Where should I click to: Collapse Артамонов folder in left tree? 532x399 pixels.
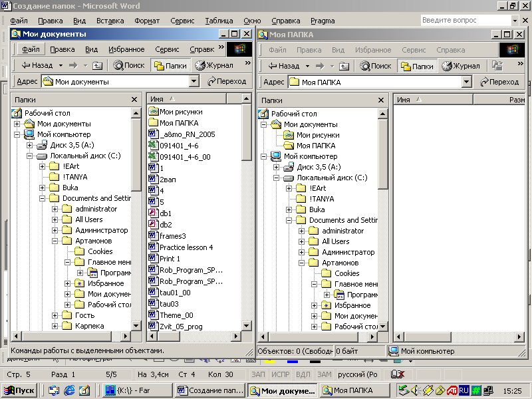coord(55,241)
